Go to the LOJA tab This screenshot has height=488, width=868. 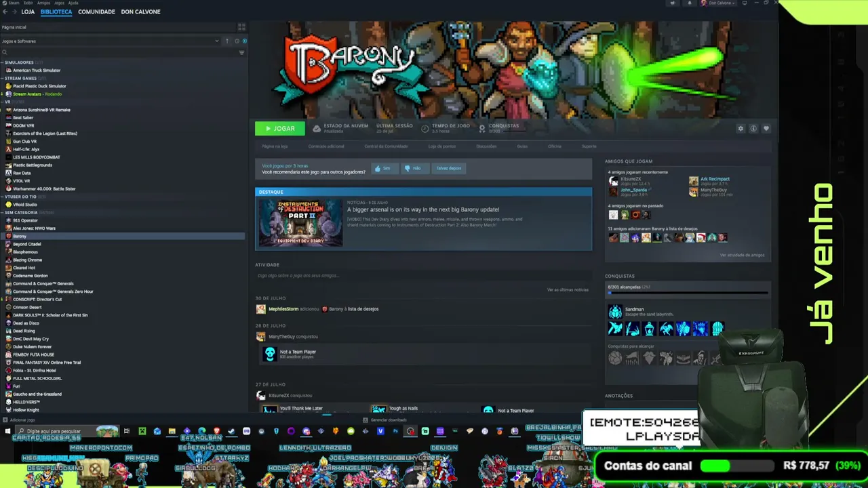[x=28, y=12]
